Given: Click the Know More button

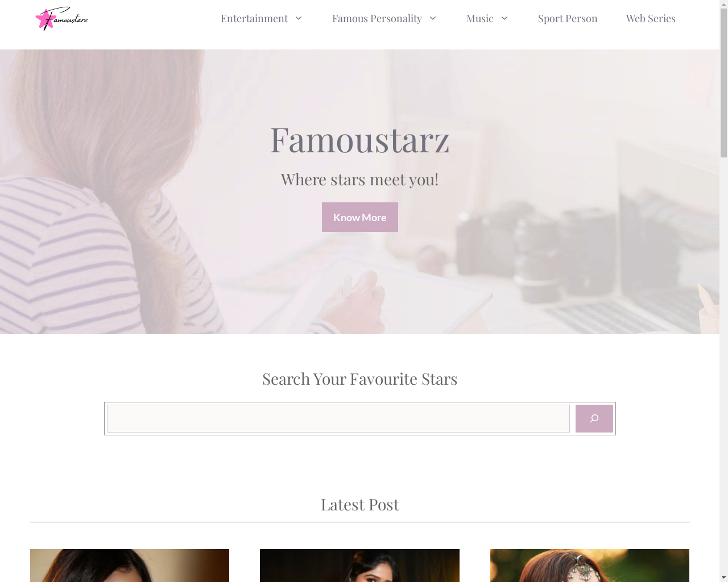Looking at the screenshot, I should pos(360,217).
